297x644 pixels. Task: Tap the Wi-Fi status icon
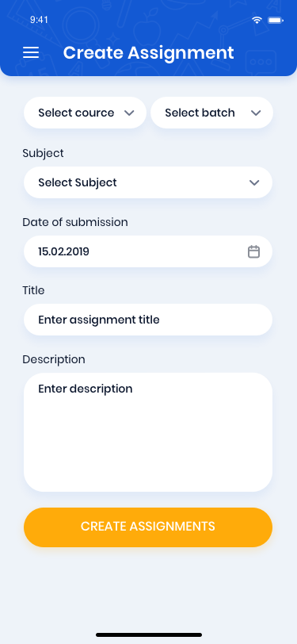click(257, 20)
